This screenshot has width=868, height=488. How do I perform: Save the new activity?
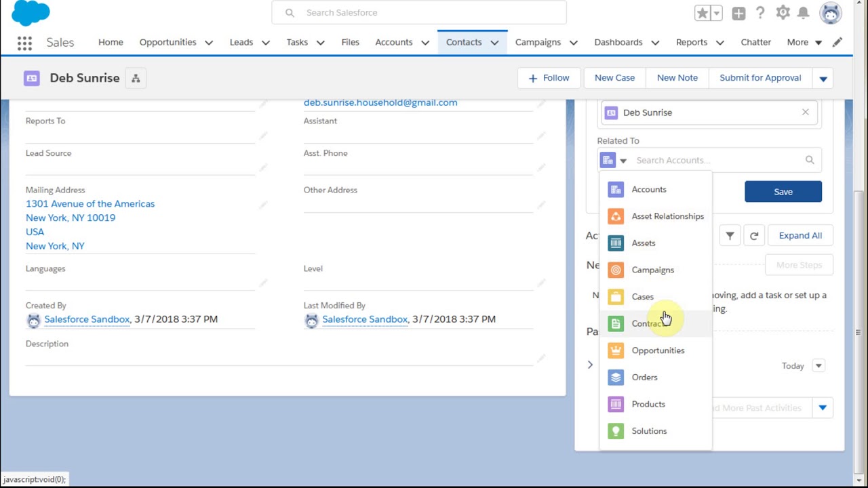[783, 192]
